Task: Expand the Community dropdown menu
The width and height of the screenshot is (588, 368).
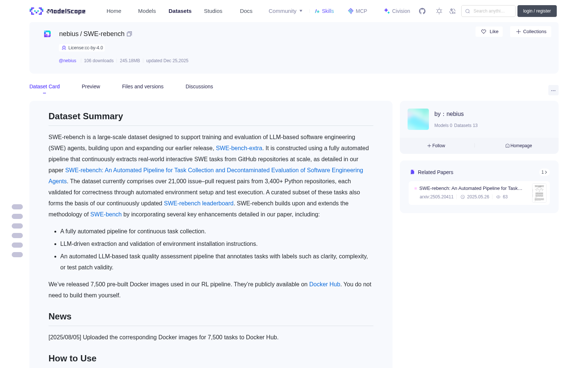Action: (x=286, y=11)
